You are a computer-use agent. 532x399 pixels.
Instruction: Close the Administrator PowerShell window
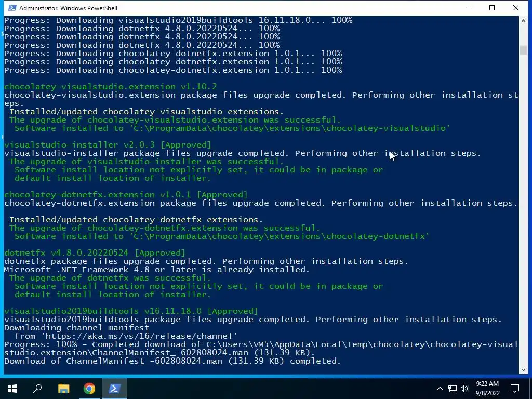point(516,8)
